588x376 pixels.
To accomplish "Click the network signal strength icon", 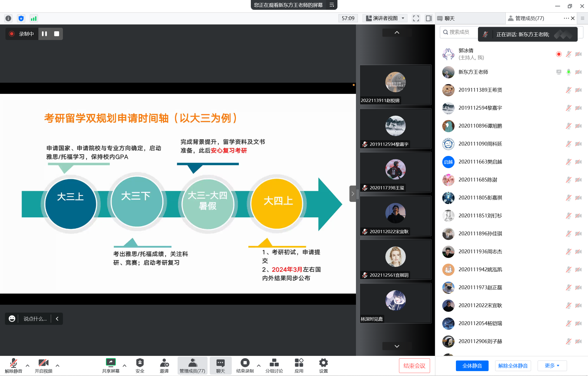I will click(33, 19).
